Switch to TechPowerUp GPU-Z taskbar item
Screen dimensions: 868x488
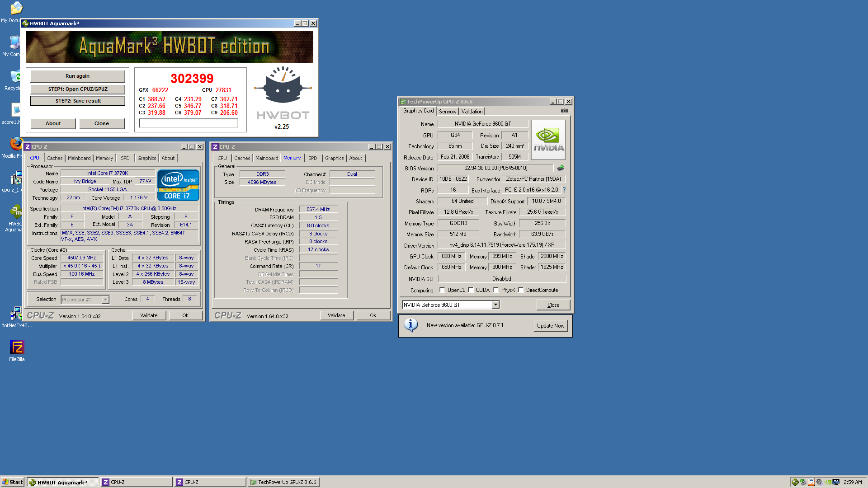(x=284, y=482)
